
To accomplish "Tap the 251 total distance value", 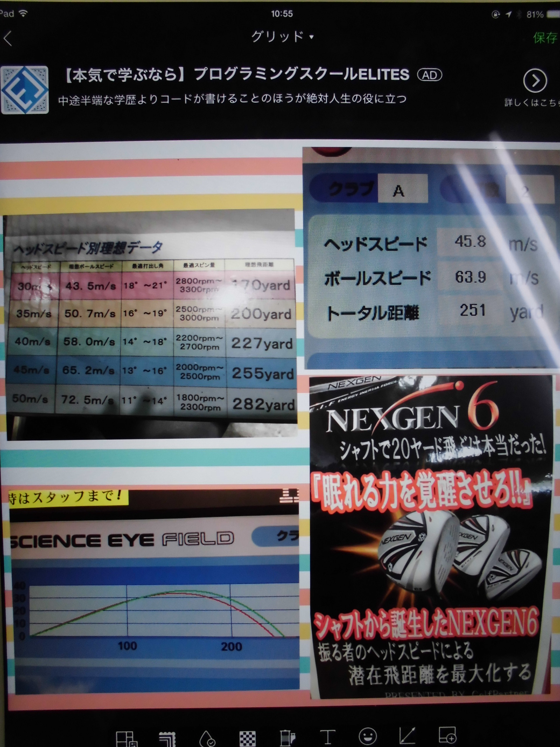I will click(x=473, y=311).
